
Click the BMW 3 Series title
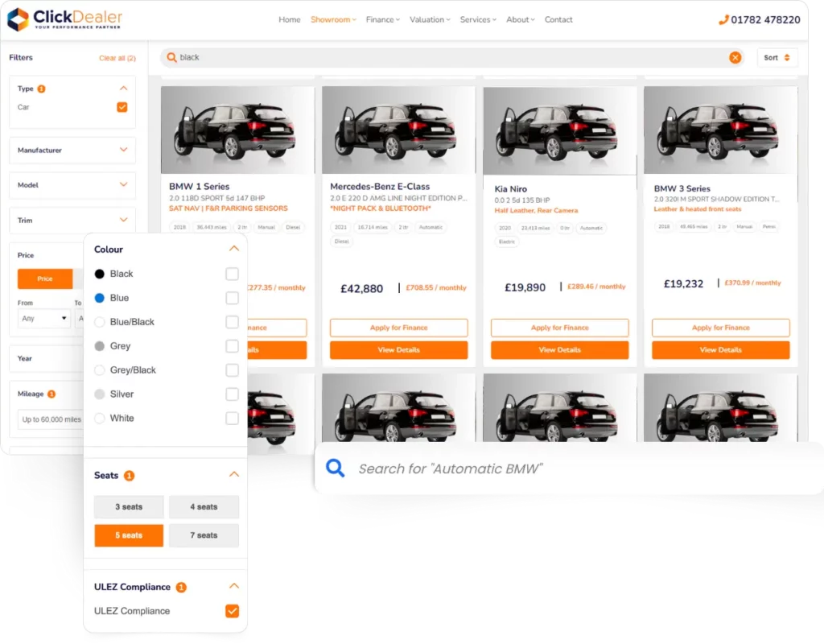(x=682, y=188)
